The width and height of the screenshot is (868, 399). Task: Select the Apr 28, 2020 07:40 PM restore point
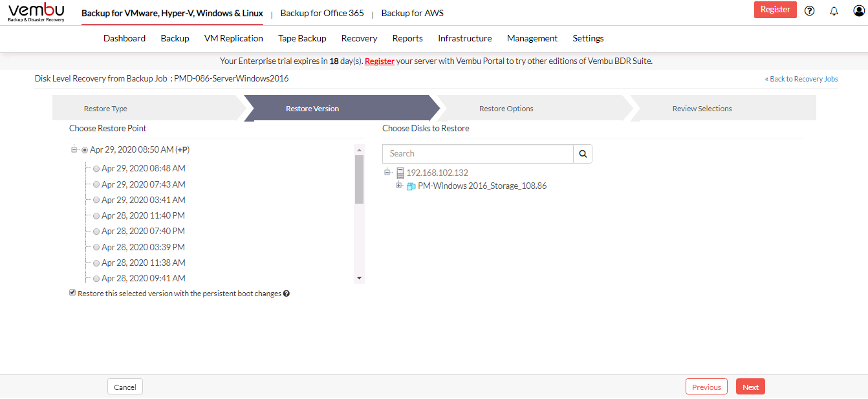[96, 232]
